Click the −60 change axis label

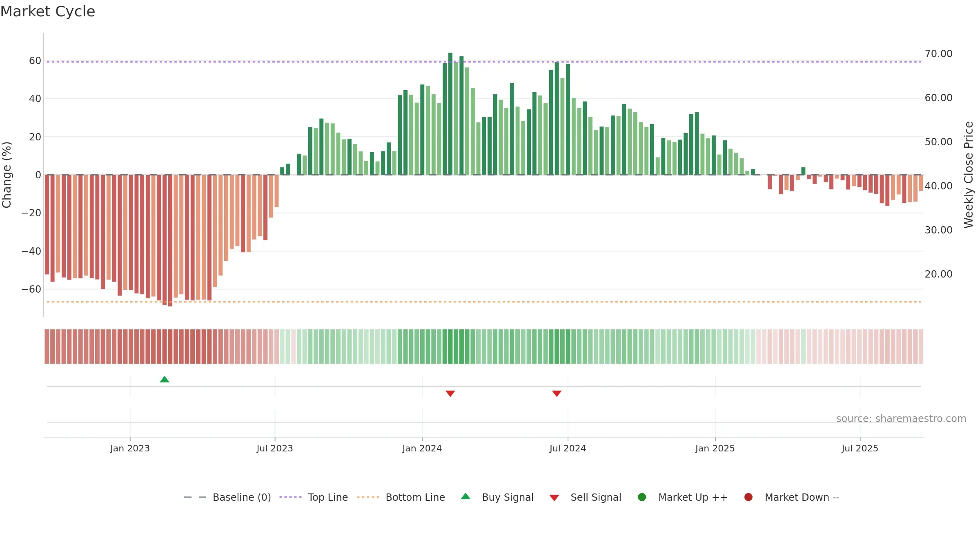tap(31, 289)
